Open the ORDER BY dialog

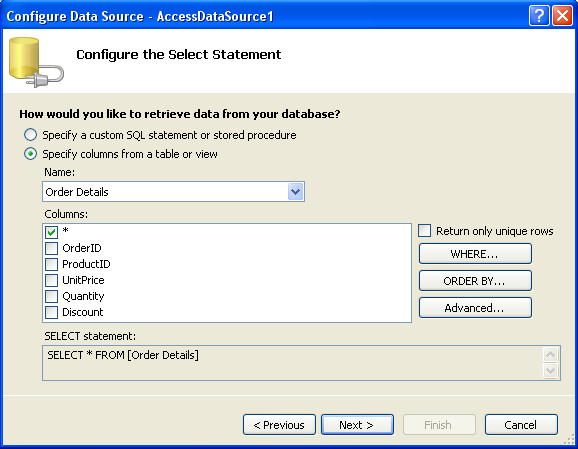pyautogui.click(x=475, y=281)
